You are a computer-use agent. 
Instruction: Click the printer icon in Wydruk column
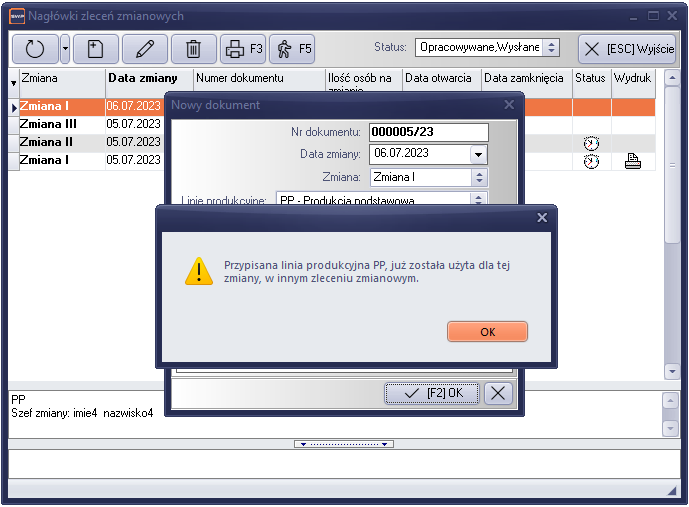[632, 160]
